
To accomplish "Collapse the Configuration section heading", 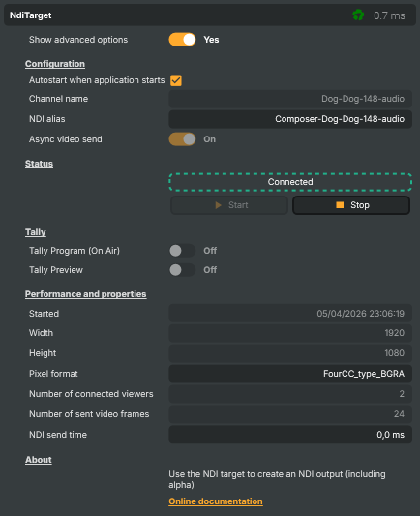I will click(55, 64).
